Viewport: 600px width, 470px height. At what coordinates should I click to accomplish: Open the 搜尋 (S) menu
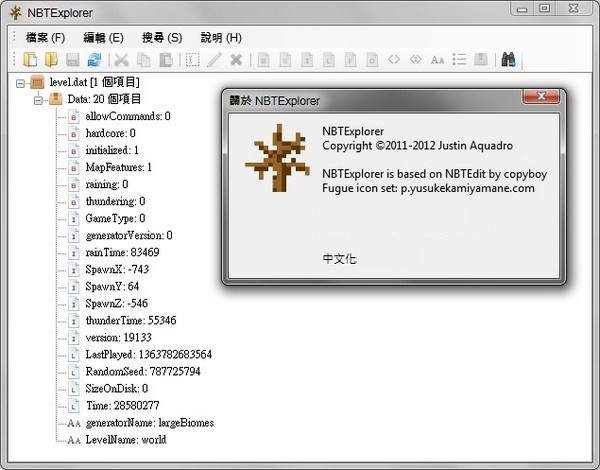pyautogui.click(x=162, y=37)
